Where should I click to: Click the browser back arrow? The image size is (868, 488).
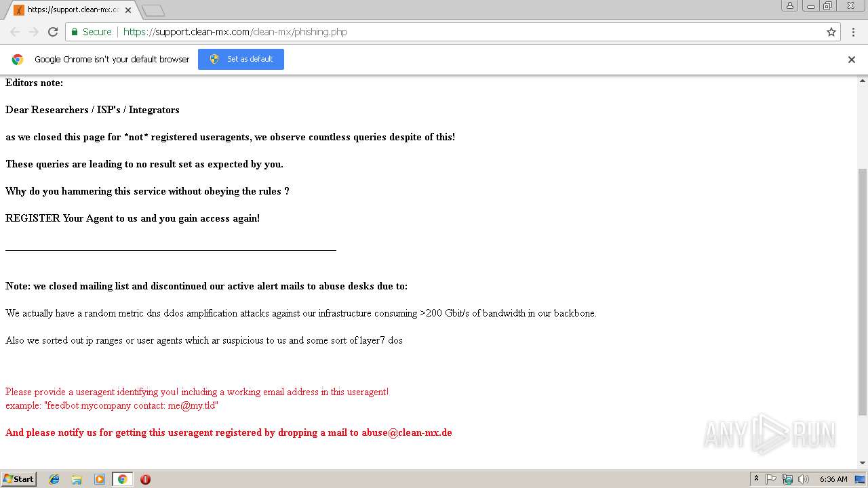(x=15, y=32)
